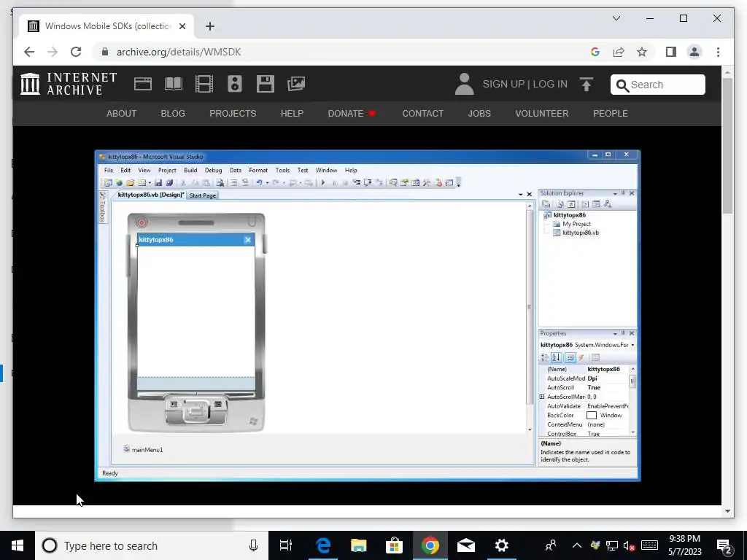Viewport: 747px width, 560px height.
Task: Click the scrollbar down arrow
Action: point(727,511)
